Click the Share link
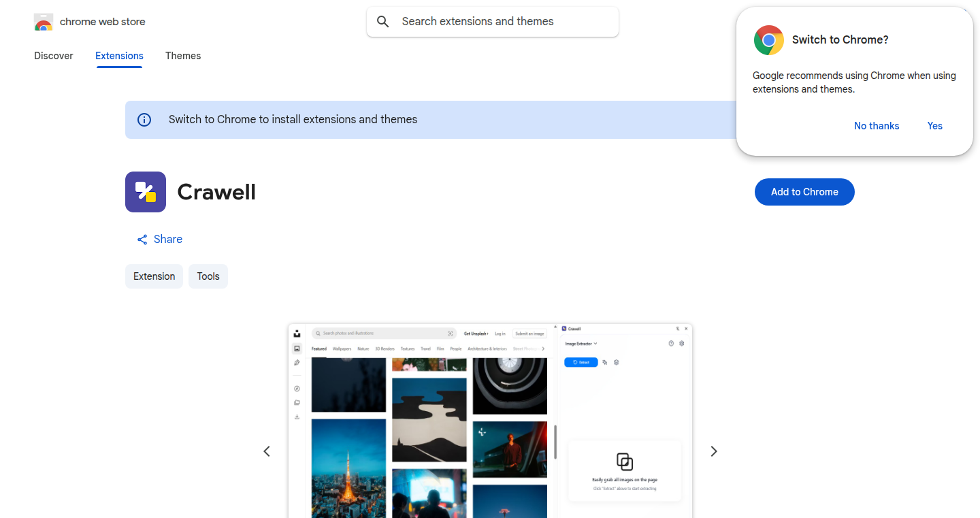The width and height of the screenshot is (980, 518). click(160, 239)
